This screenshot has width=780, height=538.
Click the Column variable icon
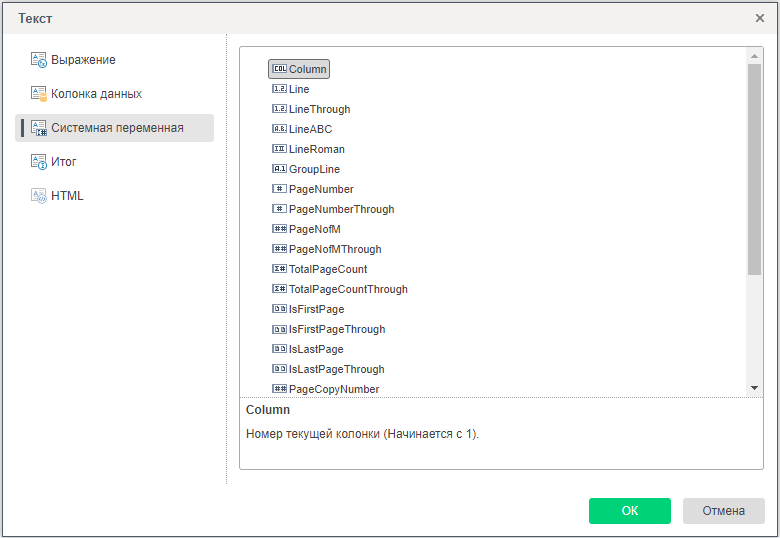(x=279, y=69)
